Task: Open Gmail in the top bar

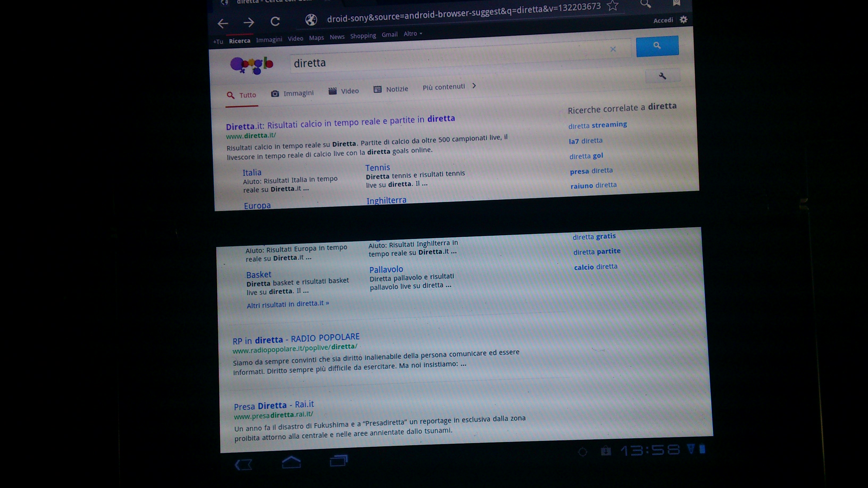Action: (x=390, y=35)
